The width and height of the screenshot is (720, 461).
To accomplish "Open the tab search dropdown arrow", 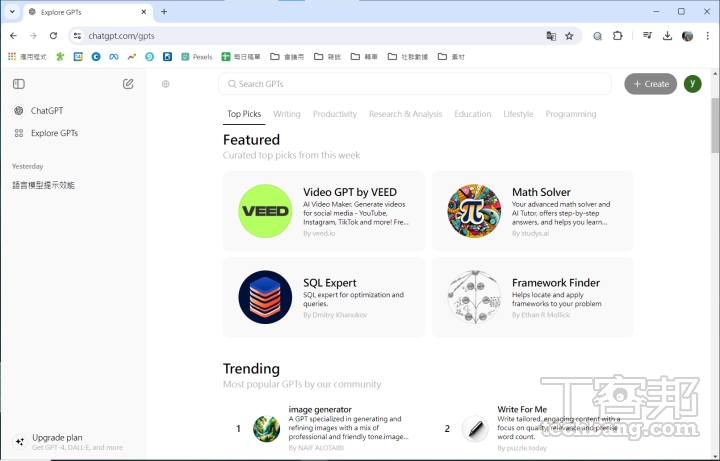I will (12, 12).
